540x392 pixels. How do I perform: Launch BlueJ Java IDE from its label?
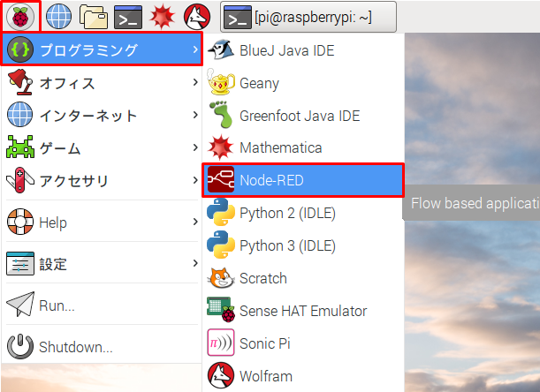point(287,50)
